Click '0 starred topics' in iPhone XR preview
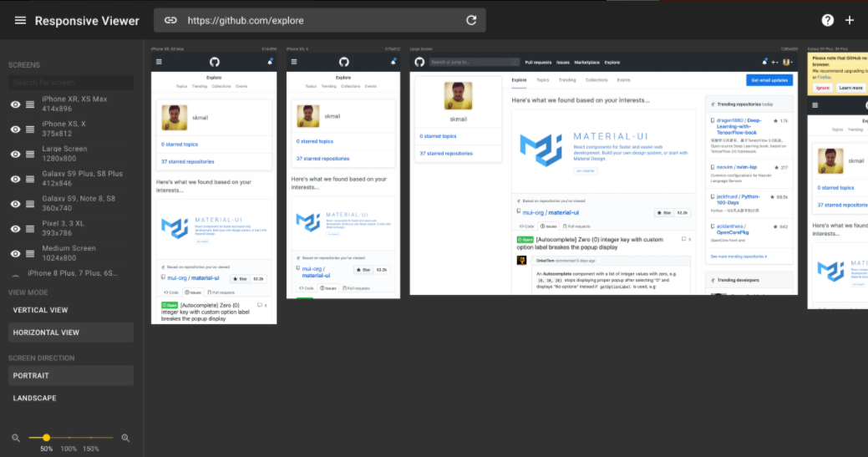The height and width of the screenshot is (457, 868). pyautogui.click(x=180, y=145)
